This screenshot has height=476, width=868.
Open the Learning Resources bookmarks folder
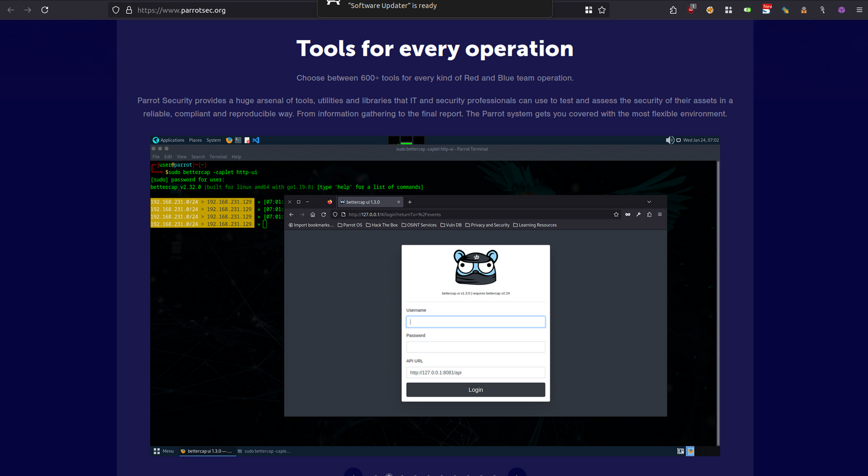(535, 225)
